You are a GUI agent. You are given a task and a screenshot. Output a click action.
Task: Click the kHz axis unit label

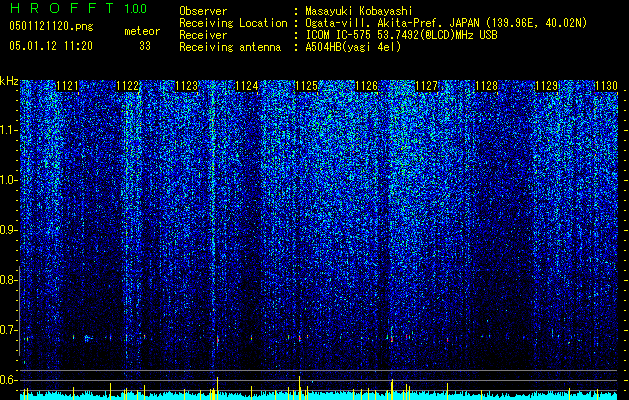click(x=9, y=81)
